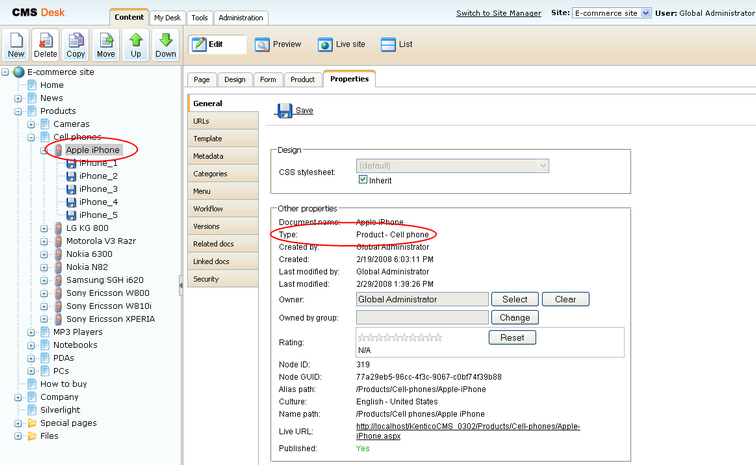Click the Move document icon
756x465 pixels.
[106, 41]
